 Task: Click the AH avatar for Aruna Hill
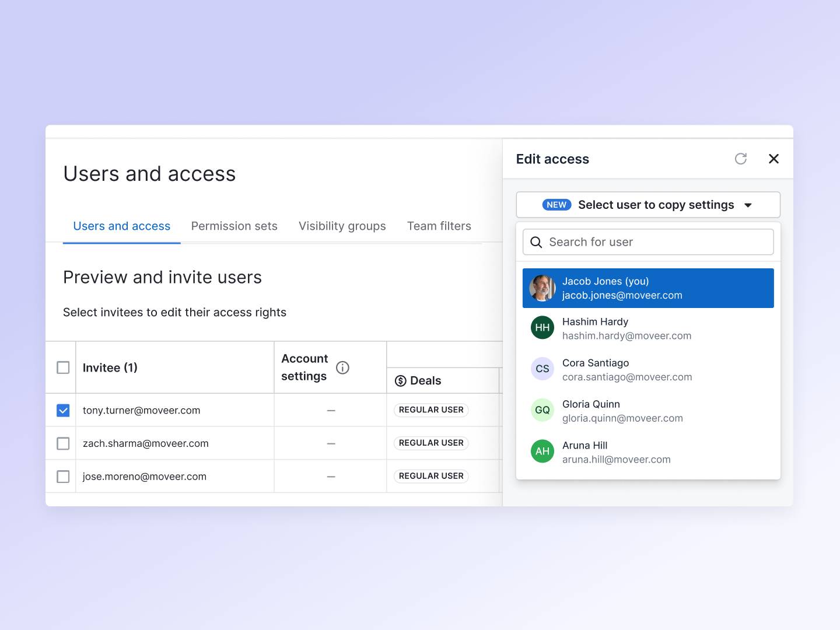542,452
